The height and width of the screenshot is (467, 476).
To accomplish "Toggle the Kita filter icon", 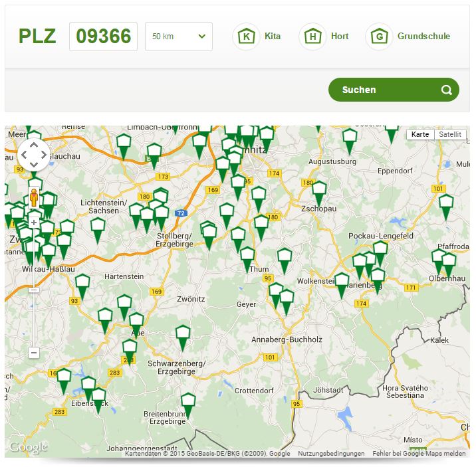I will click(x=246, y=37).
